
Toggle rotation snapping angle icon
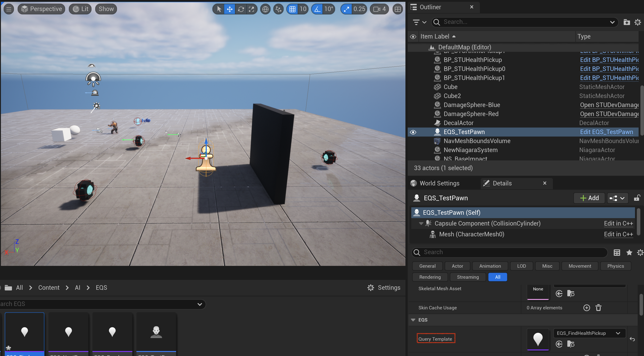(x=317, y=9)
